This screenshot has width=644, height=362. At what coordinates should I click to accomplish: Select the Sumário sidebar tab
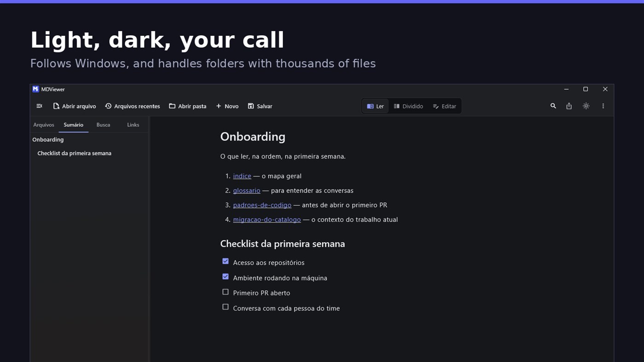74,125
